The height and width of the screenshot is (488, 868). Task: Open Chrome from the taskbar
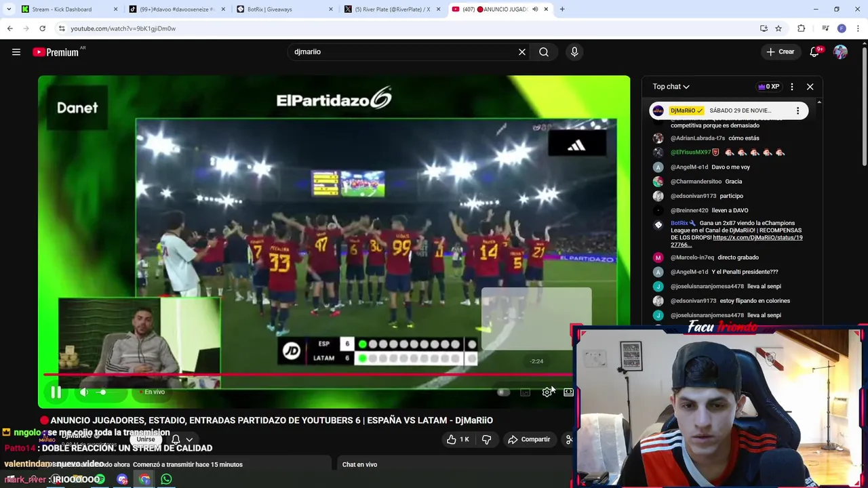click(144, 479)
